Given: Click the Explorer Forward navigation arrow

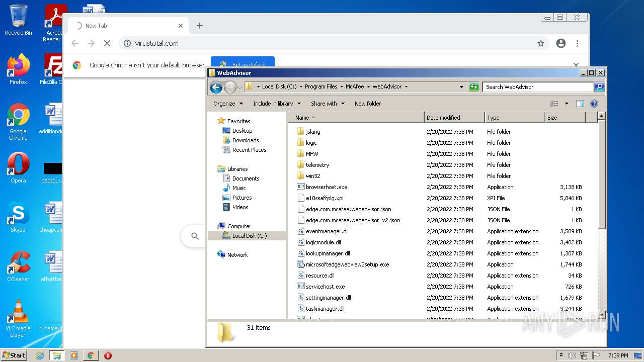Looking at the screenshot, I should click(230, 87).
